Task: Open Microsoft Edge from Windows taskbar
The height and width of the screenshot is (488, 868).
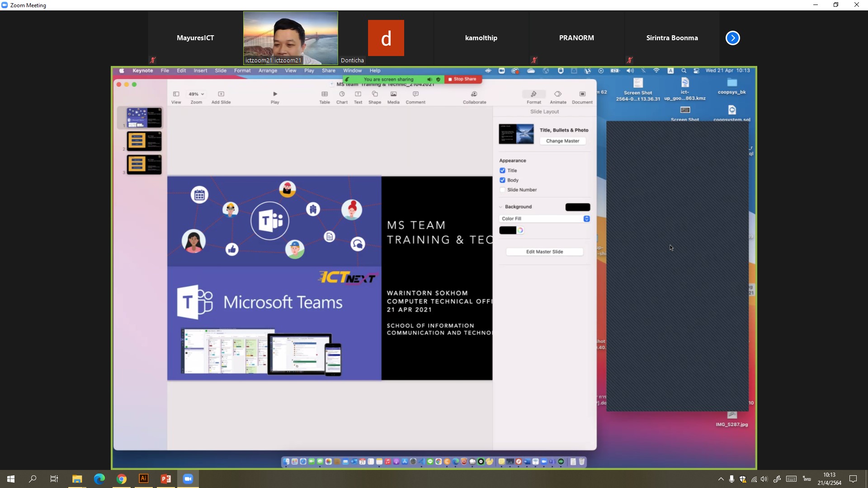Action: click(99, 479)
